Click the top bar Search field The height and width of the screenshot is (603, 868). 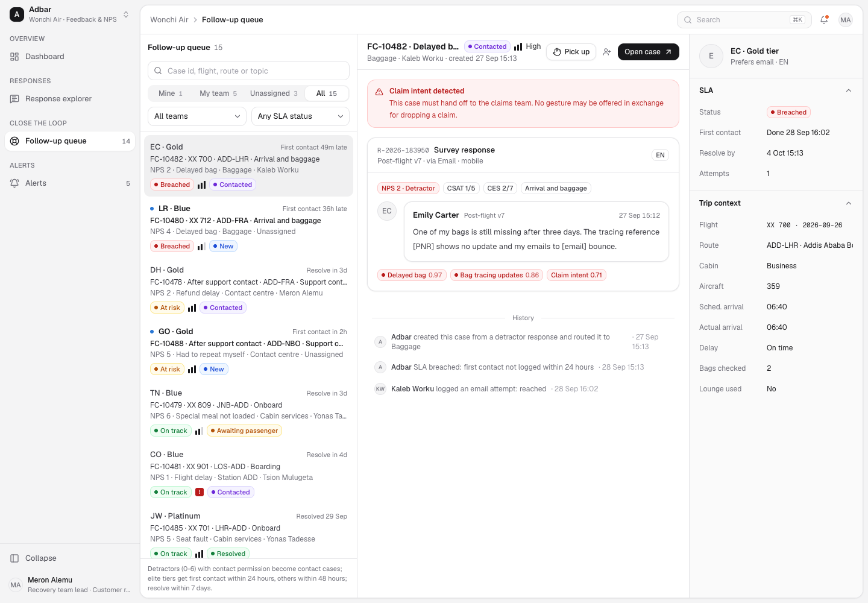(x=744, y=20)
